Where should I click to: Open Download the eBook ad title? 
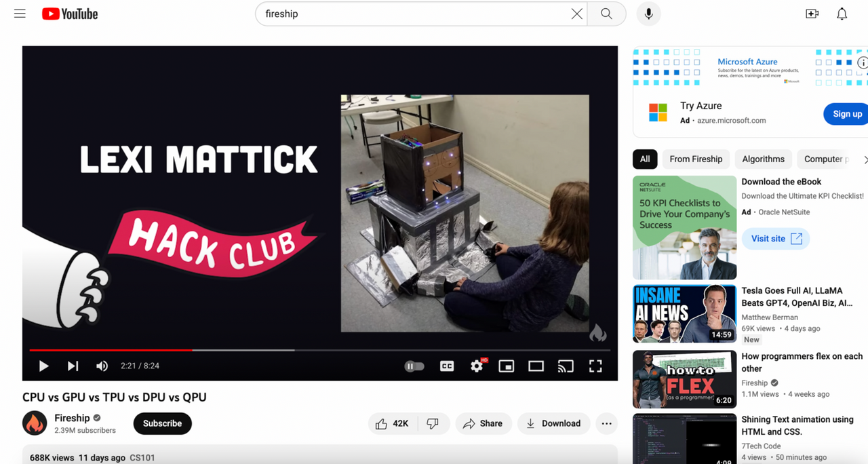pyautogui.click(x=781, y=182)
